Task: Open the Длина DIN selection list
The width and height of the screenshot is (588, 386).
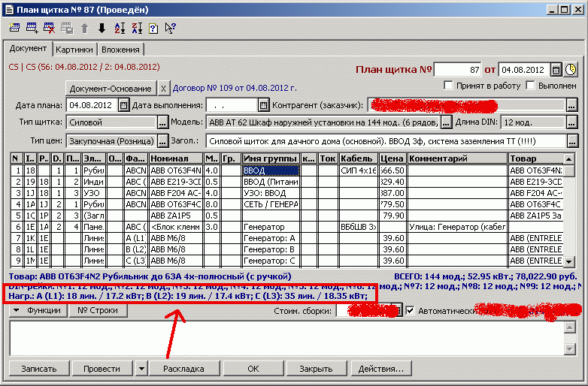Action: (572, 122)
